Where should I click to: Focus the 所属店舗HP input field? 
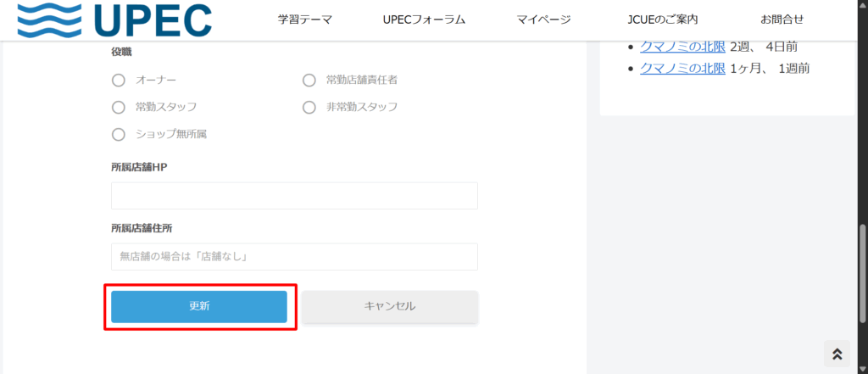pyautogui.click(x=294, y=195)
